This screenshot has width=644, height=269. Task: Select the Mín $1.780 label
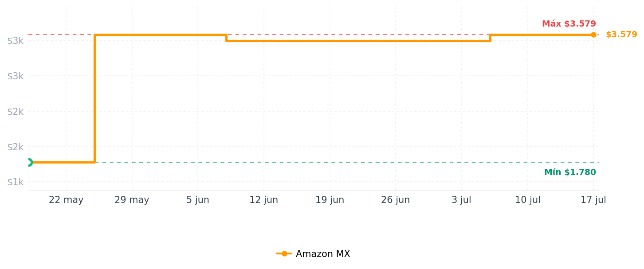click(570, 172)
